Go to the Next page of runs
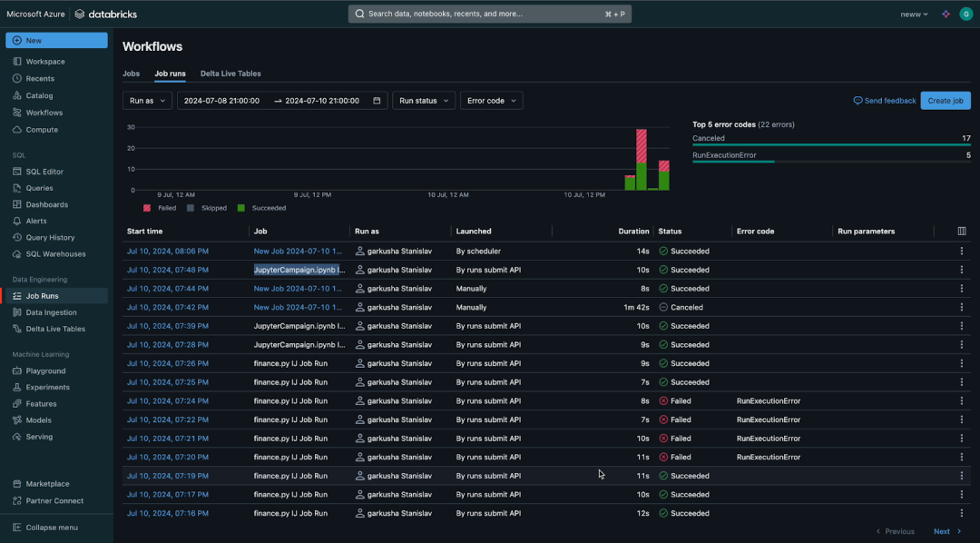 [947, 532]
